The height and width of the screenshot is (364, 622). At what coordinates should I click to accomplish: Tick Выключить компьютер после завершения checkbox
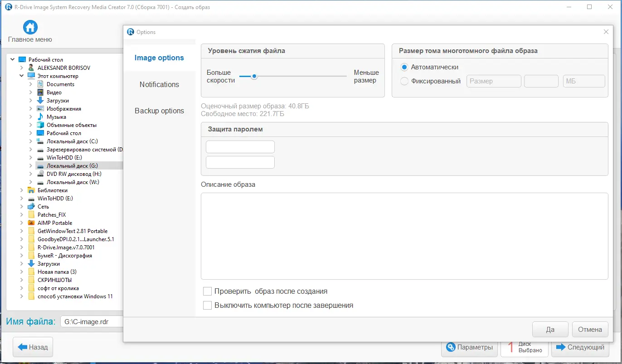[x=208, y=306]
